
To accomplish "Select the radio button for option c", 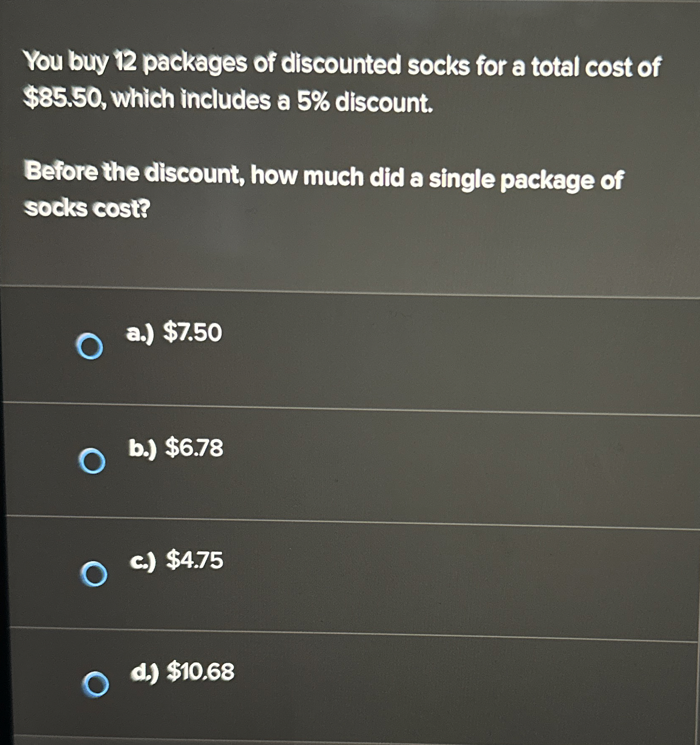I will pyautogui.click(x=94, y=574).
